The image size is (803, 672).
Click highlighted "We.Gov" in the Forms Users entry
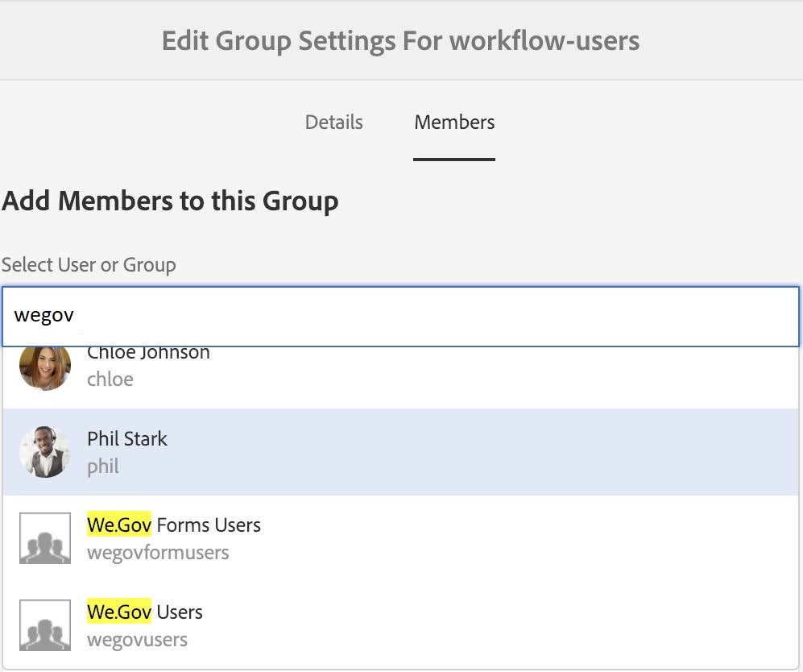coord(119,525)
